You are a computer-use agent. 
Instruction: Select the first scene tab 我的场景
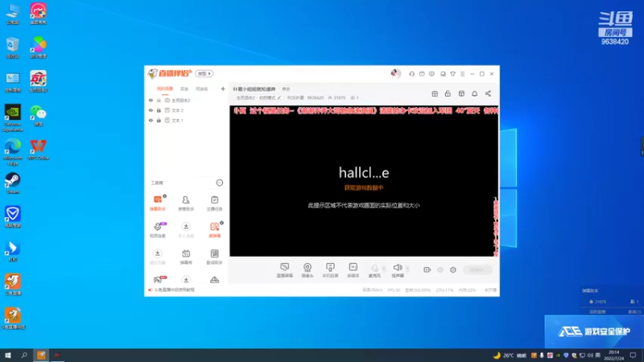(x=165, y=88)
